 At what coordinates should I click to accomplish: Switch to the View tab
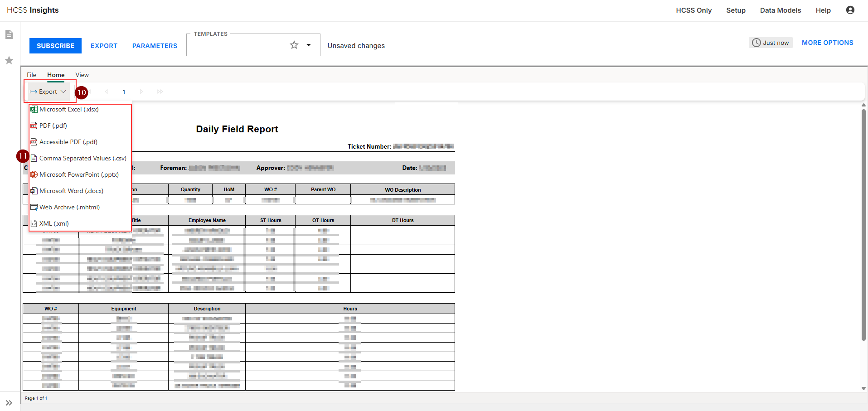coord(82,75)
